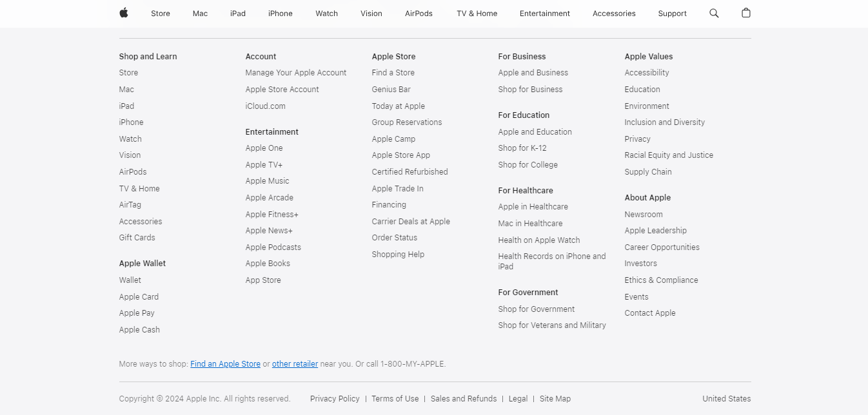Visit the iCloud.com link
Viewport: 868px width, 415px height.
[266, 106]
